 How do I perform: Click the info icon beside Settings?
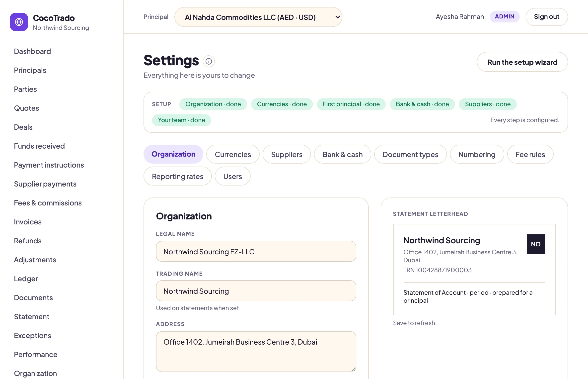[209, 61]
